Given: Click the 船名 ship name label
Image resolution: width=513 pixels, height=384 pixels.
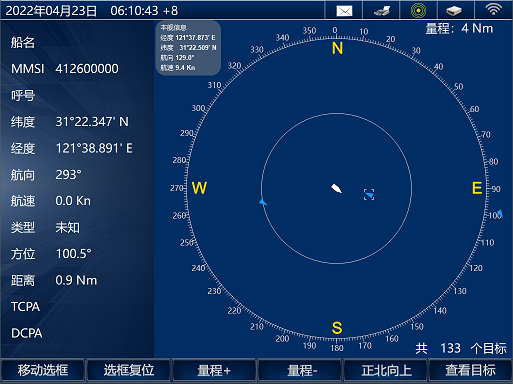Looking at the screenshot, I should 23,43.
